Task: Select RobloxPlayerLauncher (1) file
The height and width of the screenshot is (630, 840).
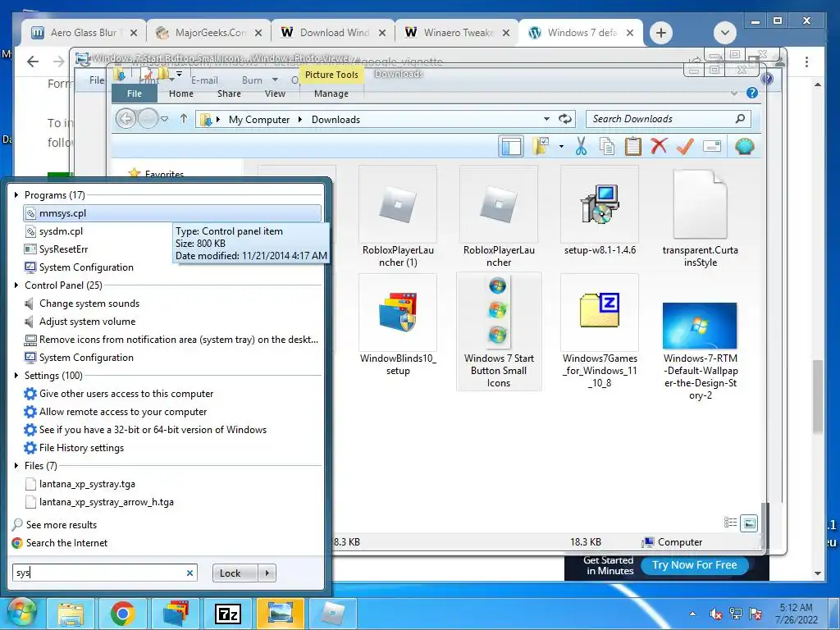Action: [398, 217]
